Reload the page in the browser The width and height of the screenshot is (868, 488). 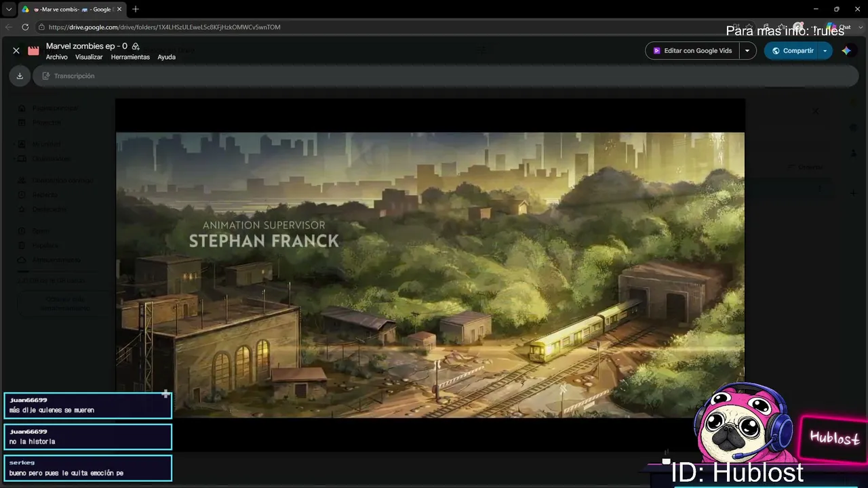point(25,27)
